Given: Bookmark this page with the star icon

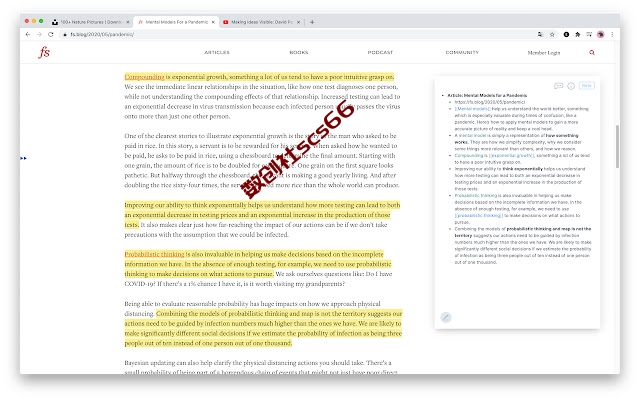Looking at the screenshot, I should [x=552, y=35].
